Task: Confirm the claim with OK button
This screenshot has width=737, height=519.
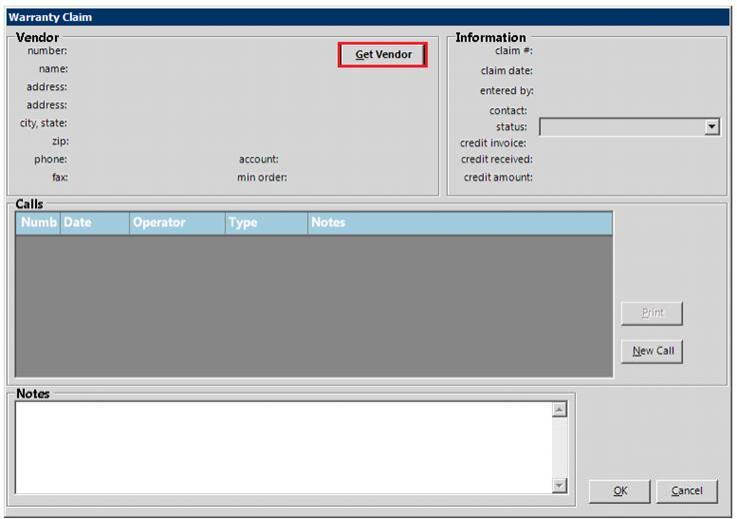Action: [620, 490]
